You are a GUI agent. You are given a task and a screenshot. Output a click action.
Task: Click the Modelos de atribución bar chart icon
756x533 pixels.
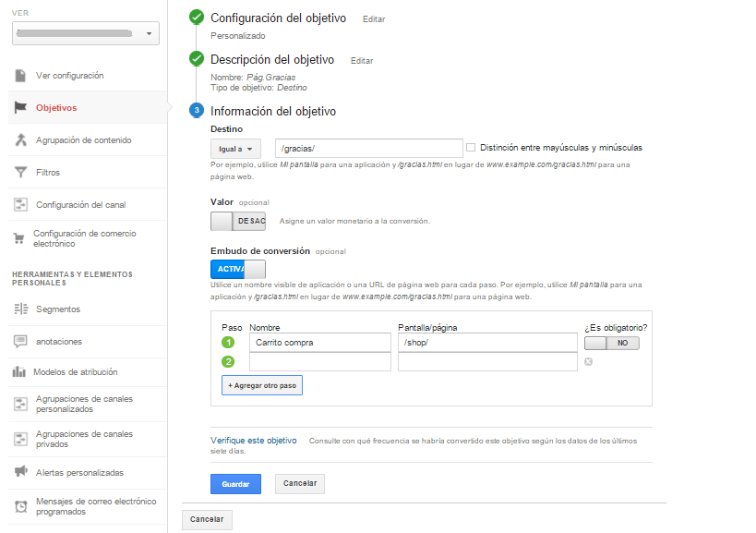(x=19, y=372)
